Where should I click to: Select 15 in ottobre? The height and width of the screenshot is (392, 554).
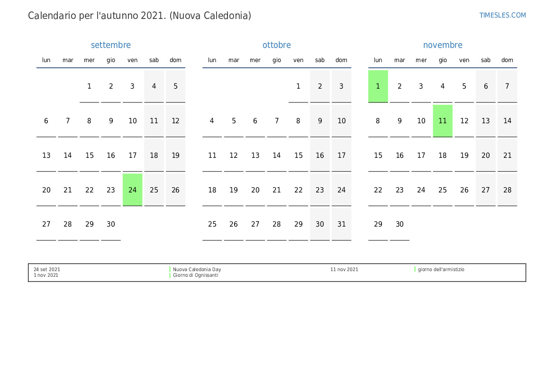[299, 155]
